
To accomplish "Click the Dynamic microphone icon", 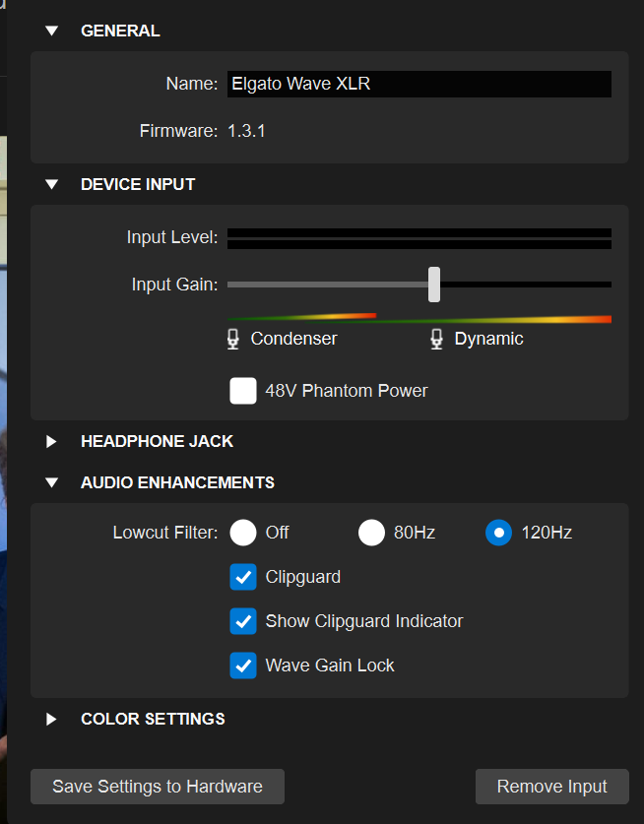I will click(436, 339).
